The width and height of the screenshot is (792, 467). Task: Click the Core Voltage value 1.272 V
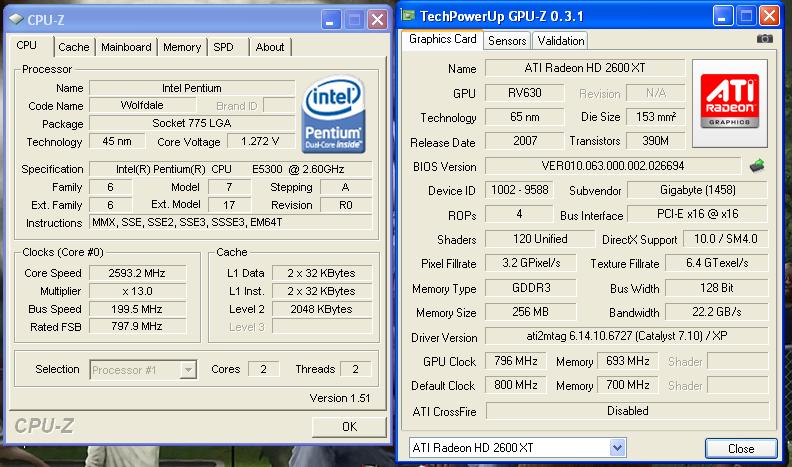[x=261, y=141]
